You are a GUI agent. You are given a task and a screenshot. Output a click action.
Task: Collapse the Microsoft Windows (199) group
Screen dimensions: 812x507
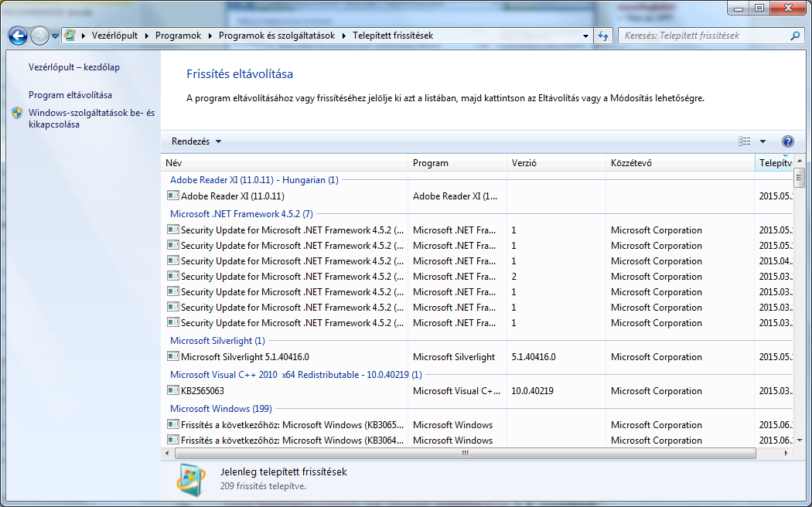pos(221,409)
